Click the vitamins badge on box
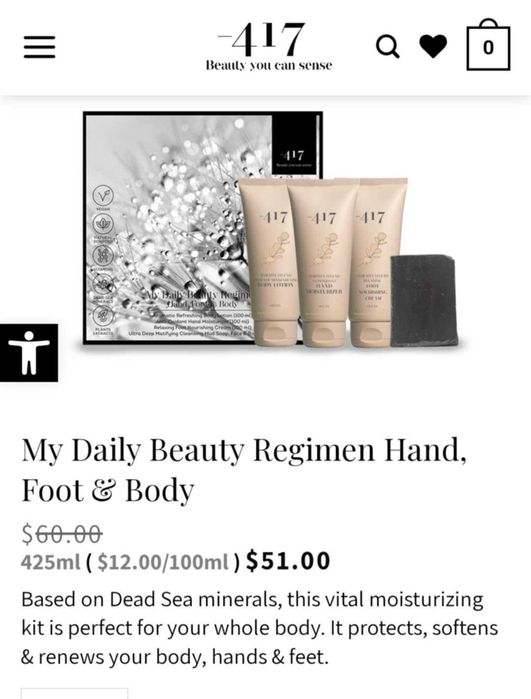Image resolution: width=531 pixels, height=699 pixels. tap(103, 255)
